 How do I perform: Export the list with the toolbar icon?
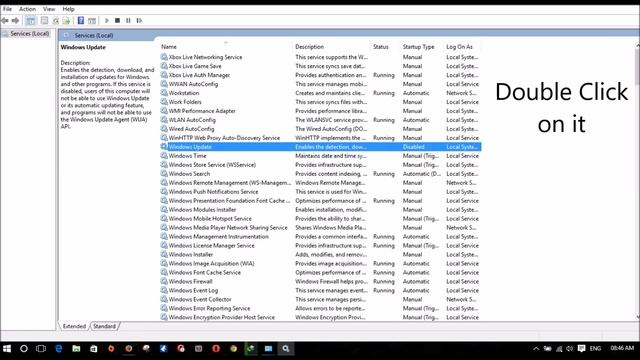point(66,20)
